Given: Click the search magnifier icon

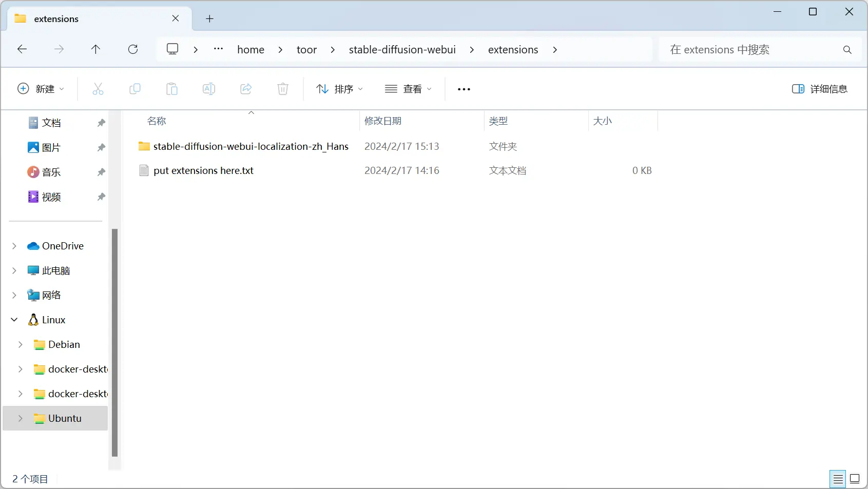Looking at the screenshot, I should pos(847,50).
